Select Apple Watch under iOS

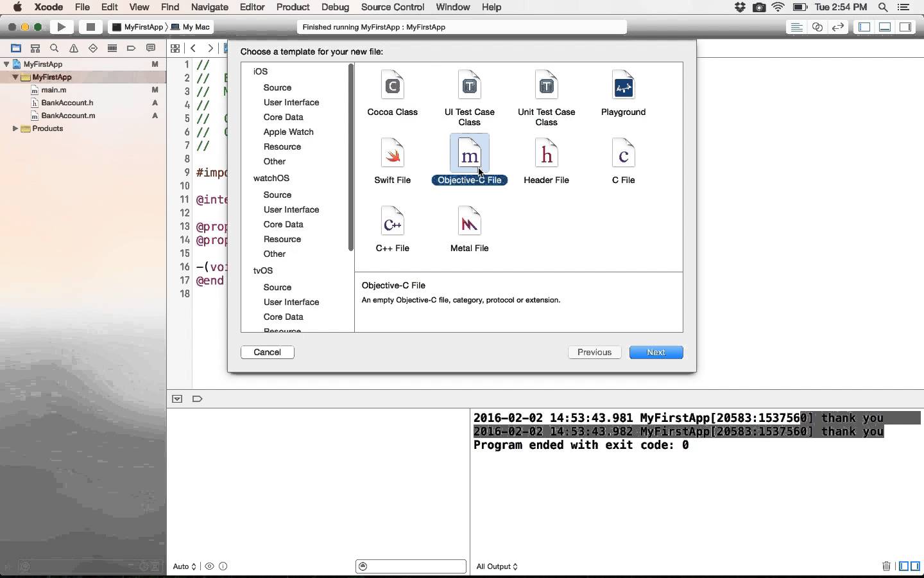point(289,132)
